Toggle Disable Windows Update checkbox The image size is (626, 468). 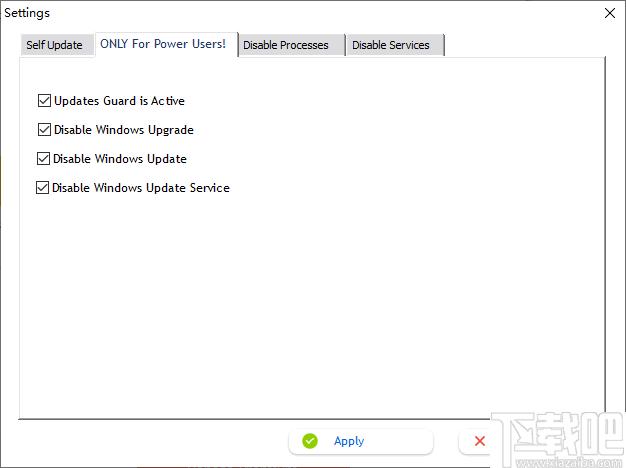point(44,159)
